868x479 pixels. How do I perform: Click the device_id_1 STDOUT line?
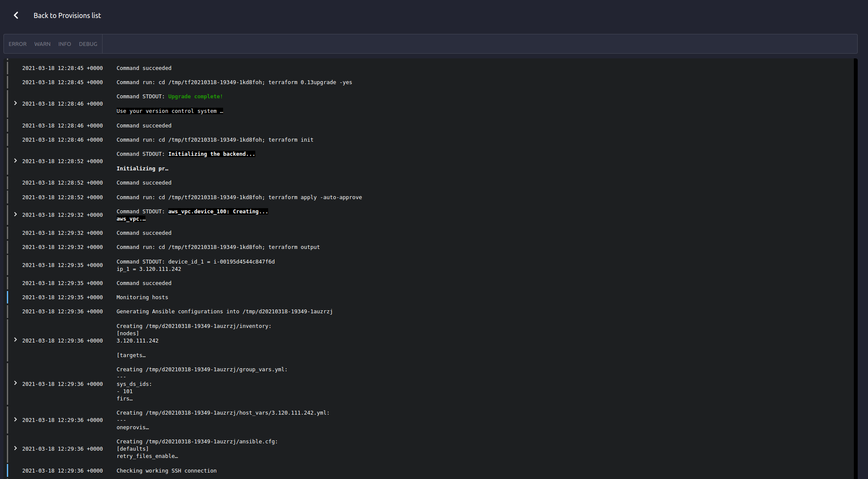pyautogui.click(x=196, y=262)
